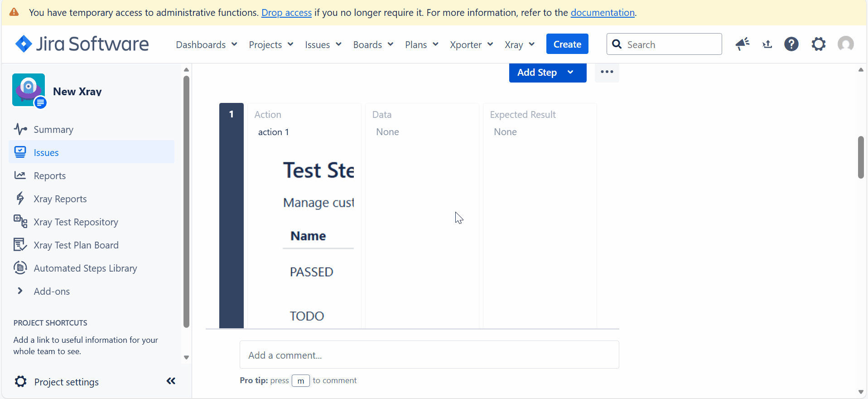Click the user profile avatar

coord(845,44)
